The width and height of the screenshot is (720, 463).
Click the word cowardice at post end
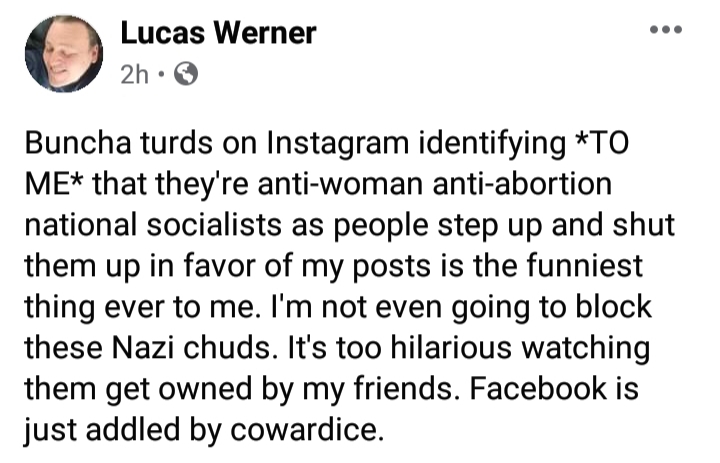[x=306, y=429]
